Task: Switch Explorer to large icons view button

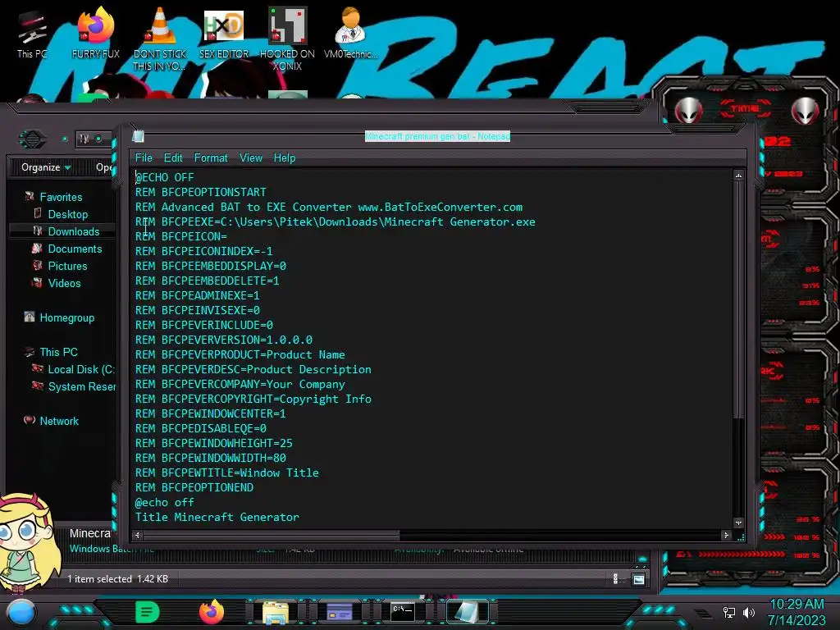Action: point(638,579)
